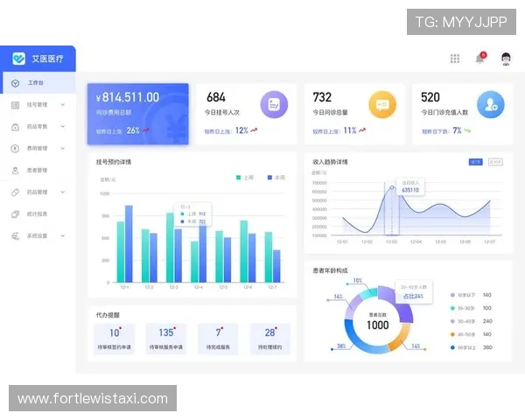
Task: Open the 135 待审核服务申请 card
Action: coord(165,339)
